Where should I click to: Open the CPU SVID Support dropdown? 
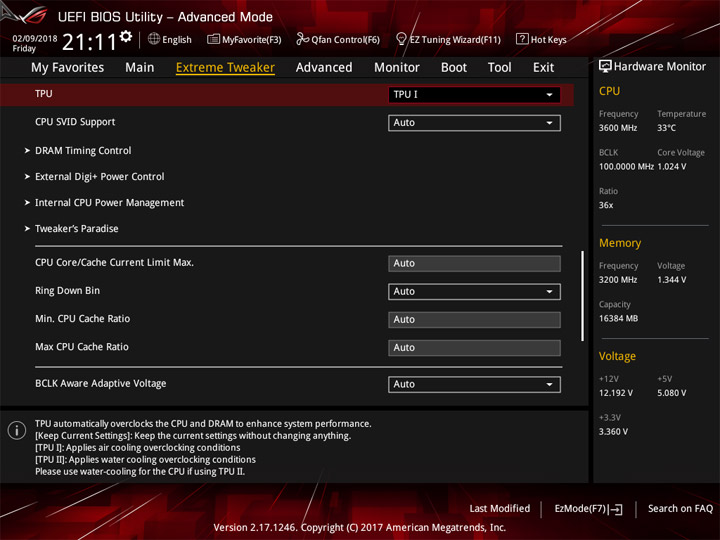(x=474, y=123)
